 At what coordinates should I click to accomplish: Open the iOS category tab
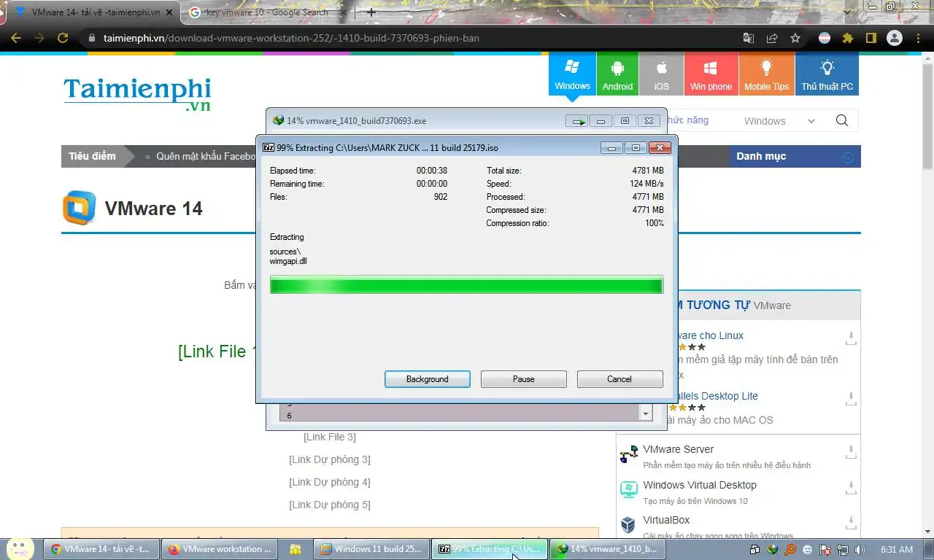661,74
